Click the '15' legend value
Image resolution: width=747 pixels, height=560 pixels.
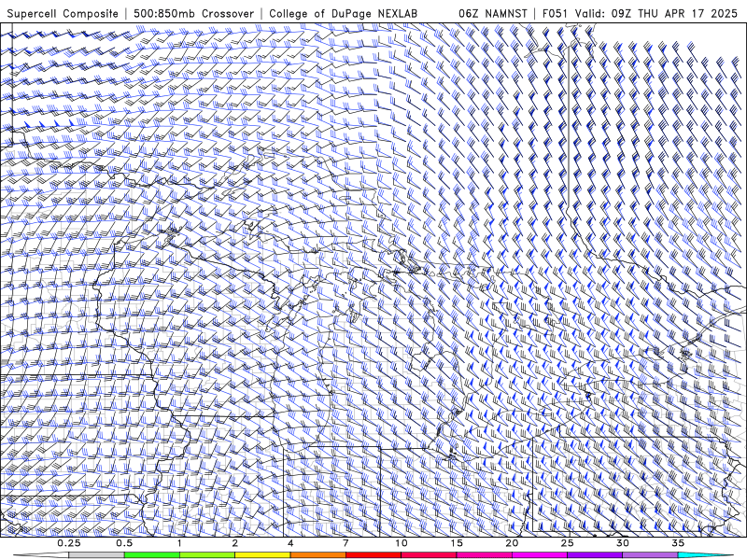(457, 543)
